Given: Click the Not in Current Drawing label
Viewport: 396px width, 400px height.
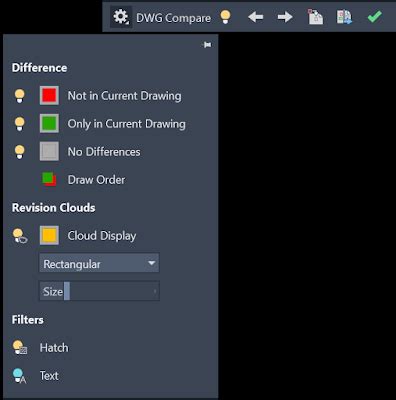Looking at the screenshot, I should 124,96.
